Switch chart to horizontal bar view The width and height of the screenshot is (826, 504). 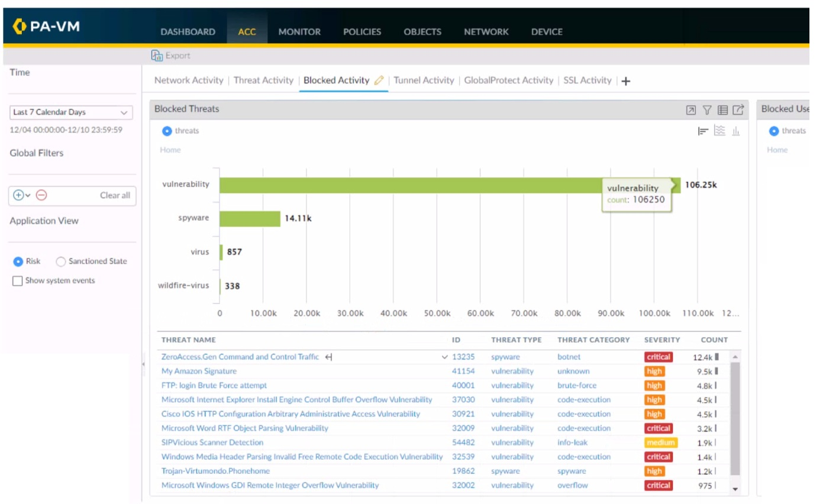coord(704,131)
